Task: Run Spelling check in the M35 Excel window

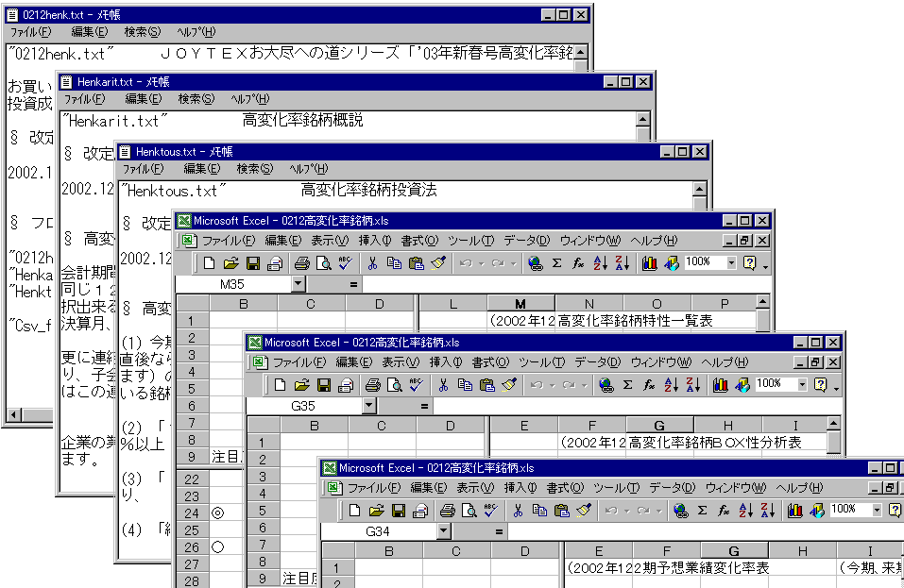Action: [x=346, y=263]
